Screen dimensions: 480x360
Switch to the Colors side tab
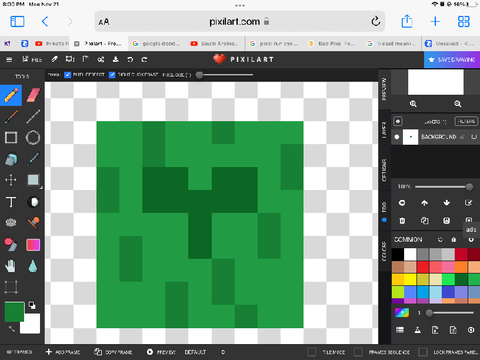pyautogui.click(x=384, y=251)
